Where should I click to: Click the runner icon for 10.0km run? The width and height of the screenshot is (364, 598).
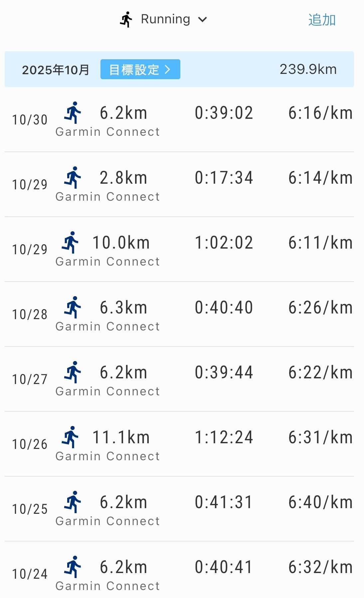click(70, 242)
